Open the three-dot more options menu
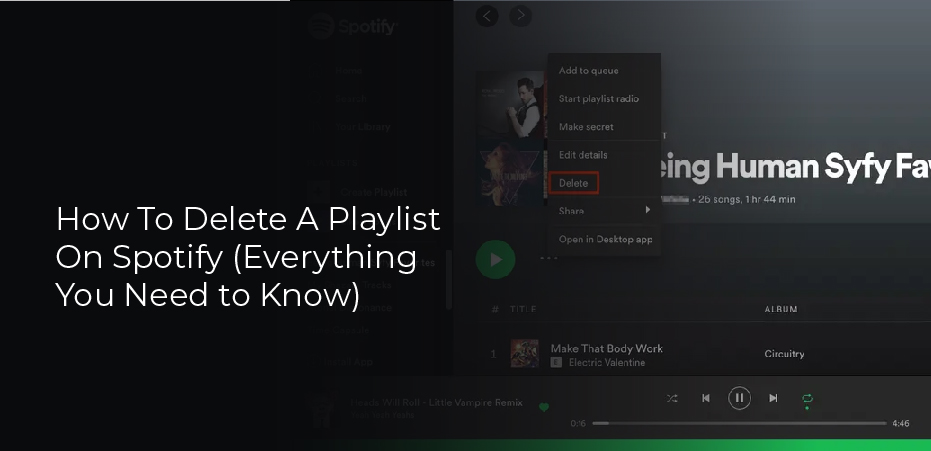931x451 pixels. [549, 258]
